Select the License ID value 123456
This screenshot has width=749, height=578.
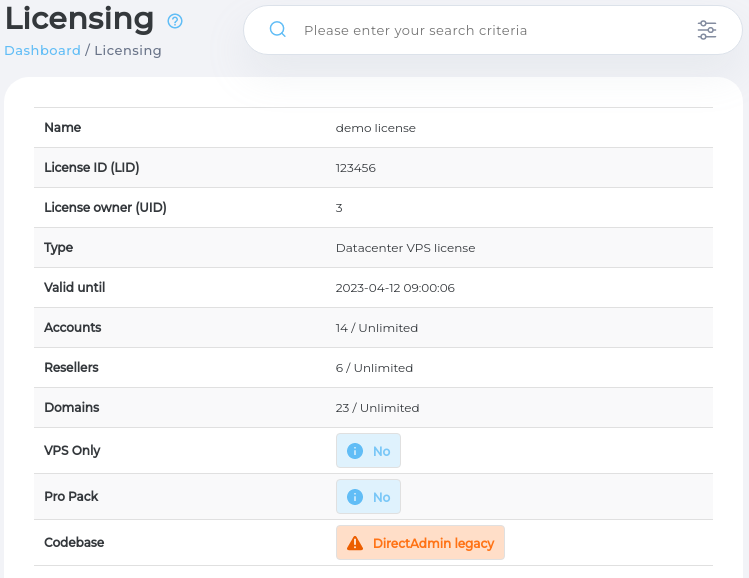click(x=355, y=168)
